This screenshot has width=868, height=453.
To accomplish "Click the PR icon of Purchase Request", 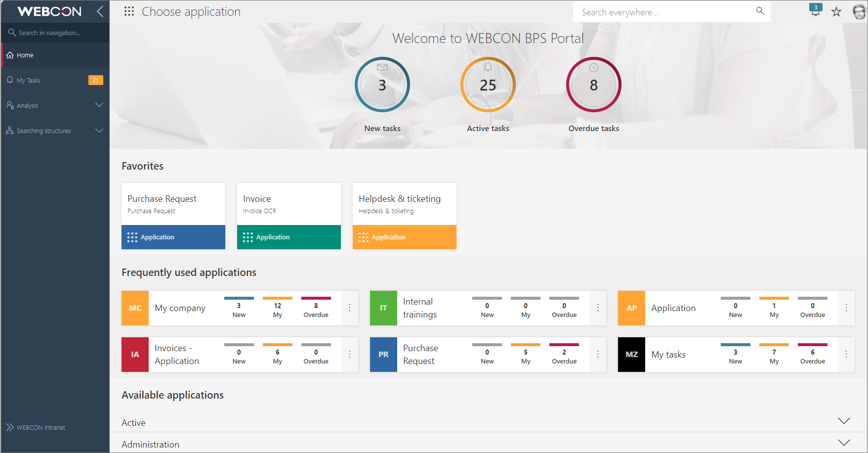I will (383, 354).
